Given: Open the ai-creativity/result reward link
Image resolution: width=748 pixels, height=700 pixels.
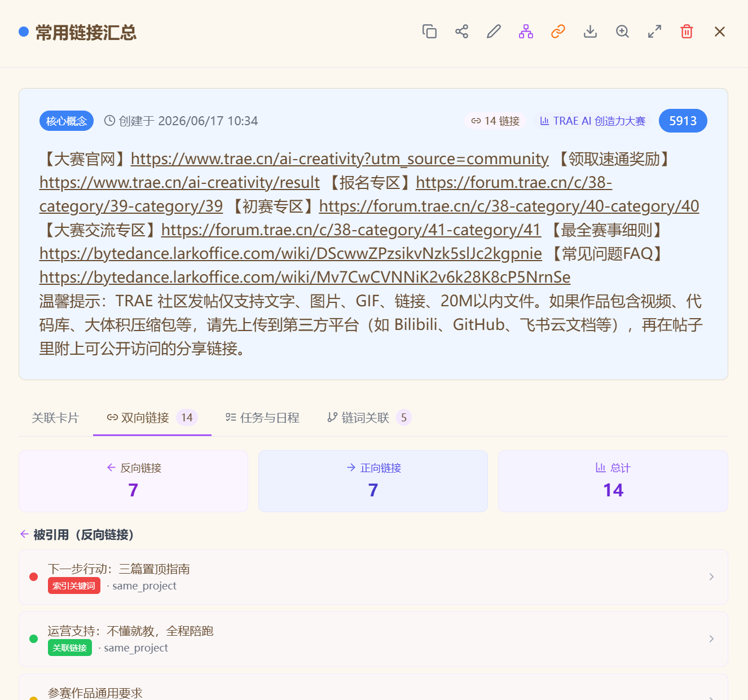Looking at the screenshot, I should point(179,183).
